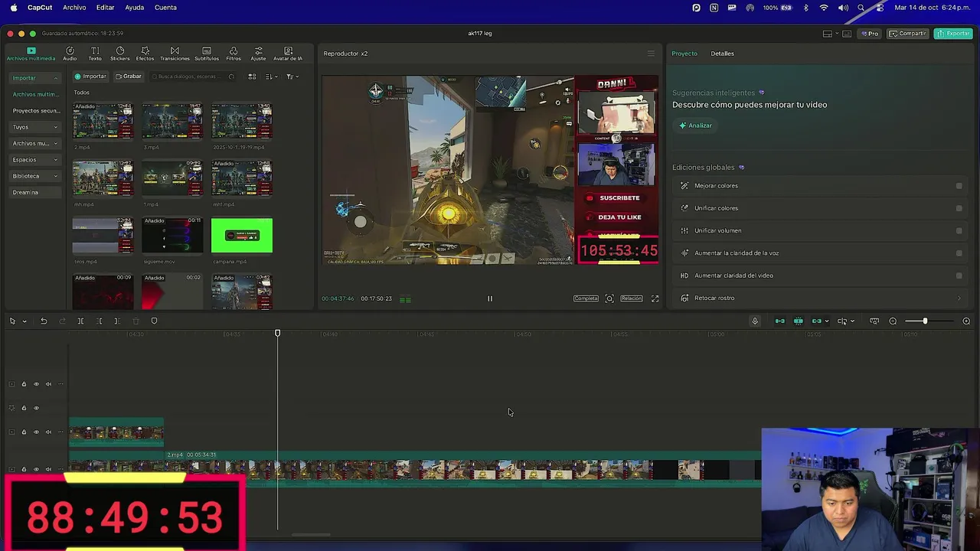Zoom out the timeline with minus icon

(893, 321)
